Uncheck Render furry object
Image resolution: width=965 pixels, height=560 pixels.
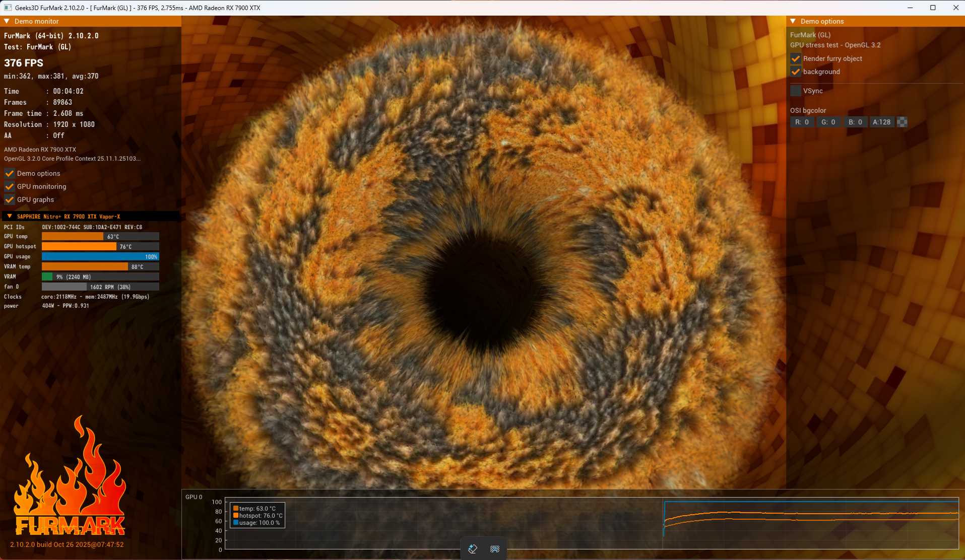click(x=796, y=58)
